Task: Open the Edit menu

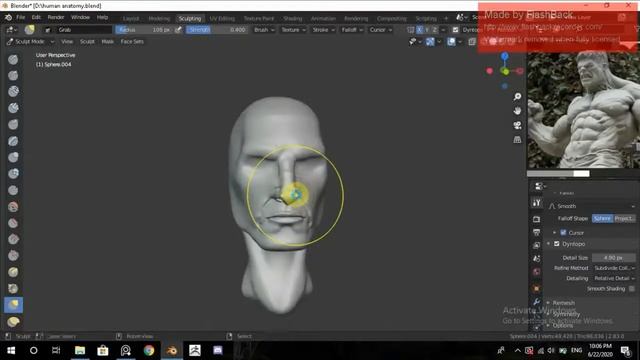Action: tap(36, 17)
